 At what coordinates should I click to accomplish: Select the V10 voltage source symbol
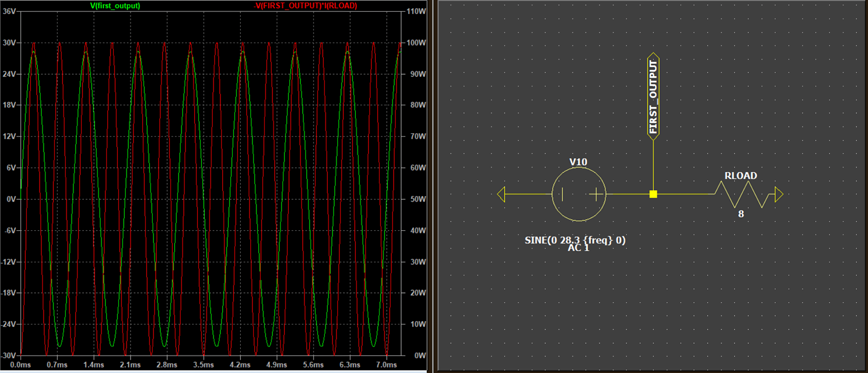[579, 194]
